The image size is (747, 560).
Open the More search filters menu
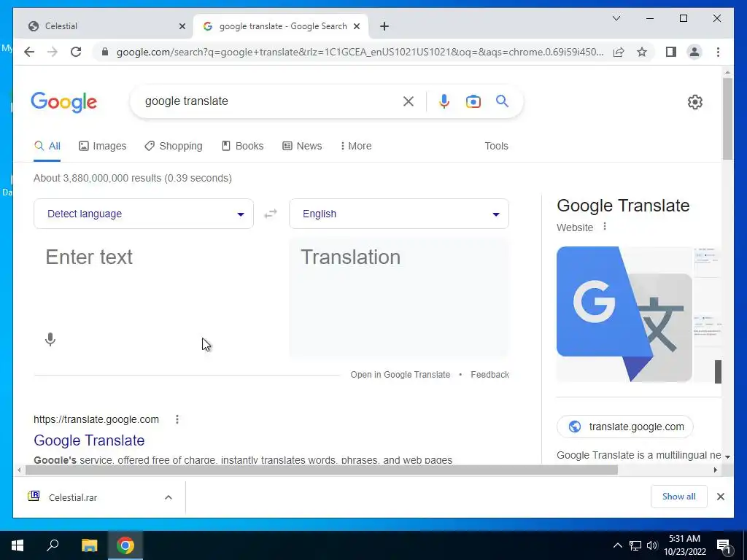(x=356, y=146)
